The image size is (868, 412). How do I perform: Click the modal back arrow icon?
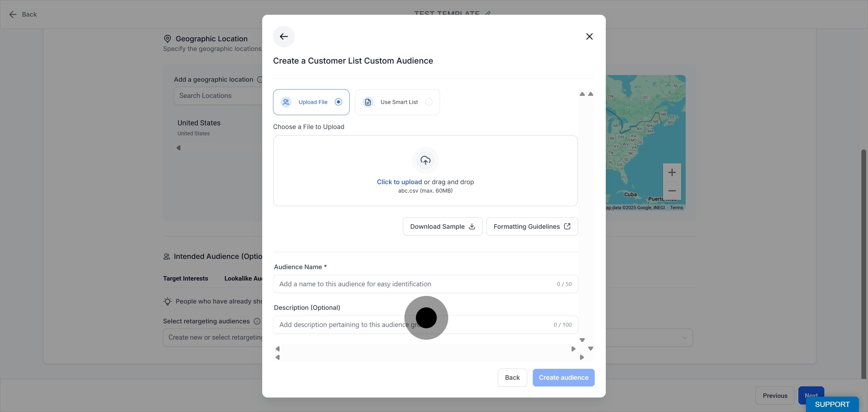coord(284,36)
